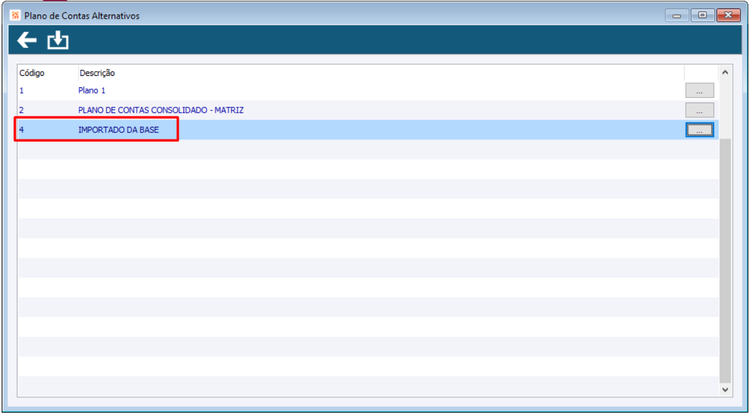Click the scrollbar up arrow
Viewport: 750px width, 413px height.
(x=725, y=73)
